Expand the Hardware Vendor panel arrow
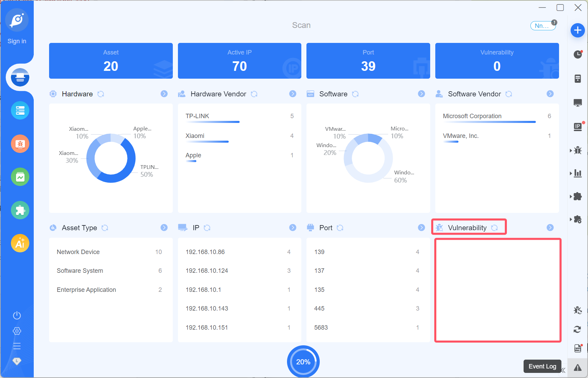 click(292, 94)
